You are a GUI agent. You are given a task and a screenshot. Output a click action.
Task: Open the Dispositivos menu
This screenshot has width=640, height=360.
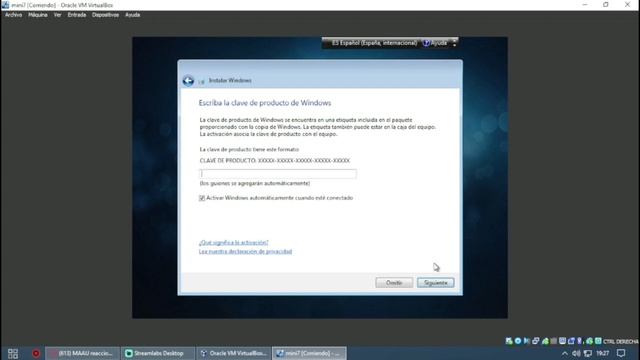coord(105,15)
